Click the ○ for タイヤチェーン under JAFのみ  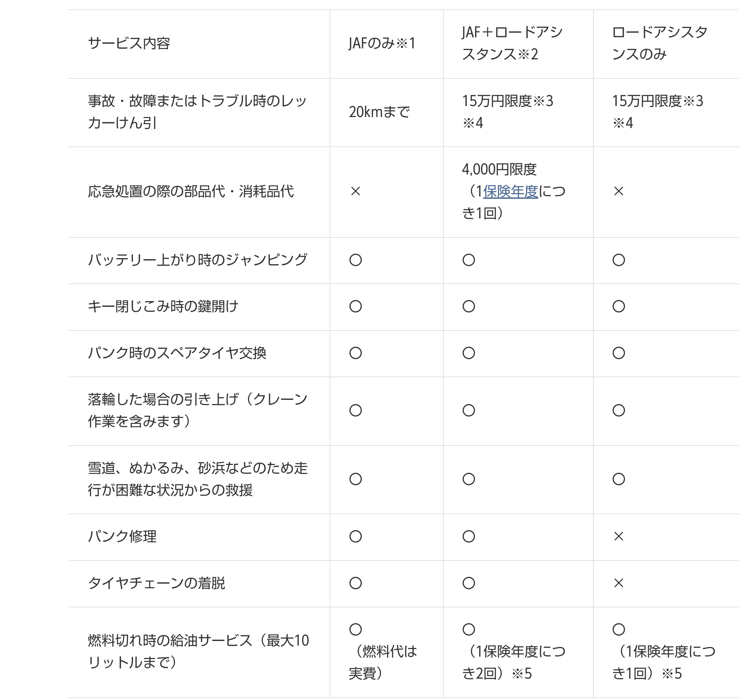(x=355, y=583)
